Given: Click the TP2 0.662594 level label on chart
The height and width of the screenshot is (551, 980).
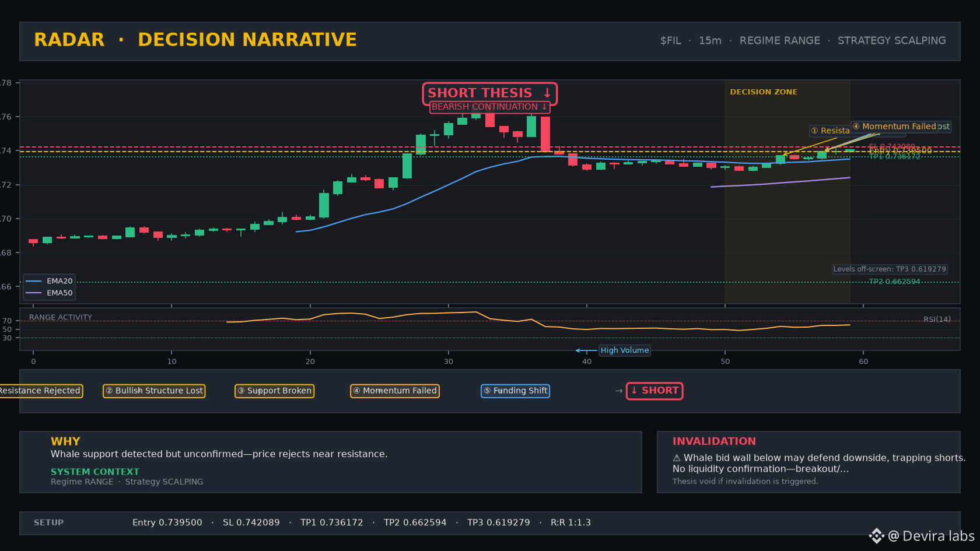Looking at the screenshot, I should [894, 282].
